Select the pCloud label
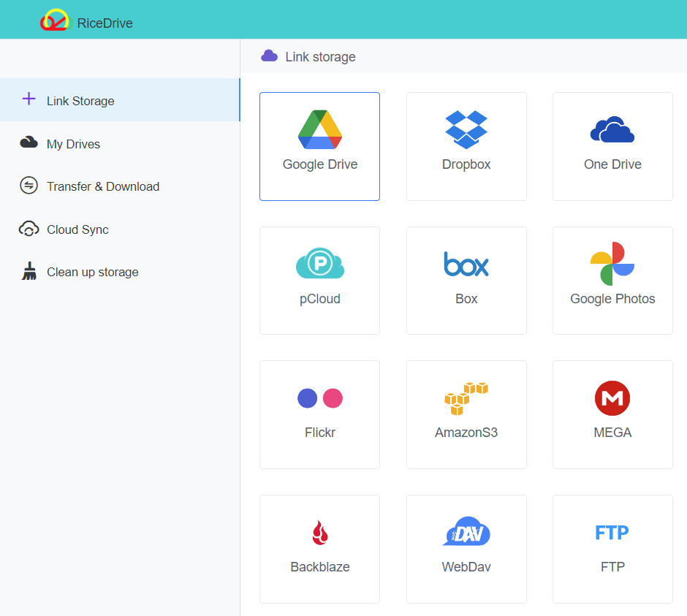 click(x=320, y=299)
